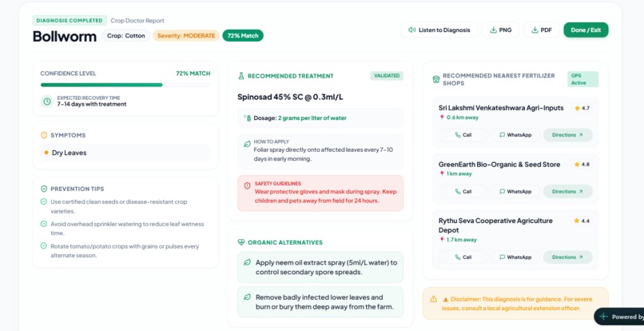Click the 7-14 days with treatment text
The width and height of the screenshot is (644, 331).
(x=92, y=105)
